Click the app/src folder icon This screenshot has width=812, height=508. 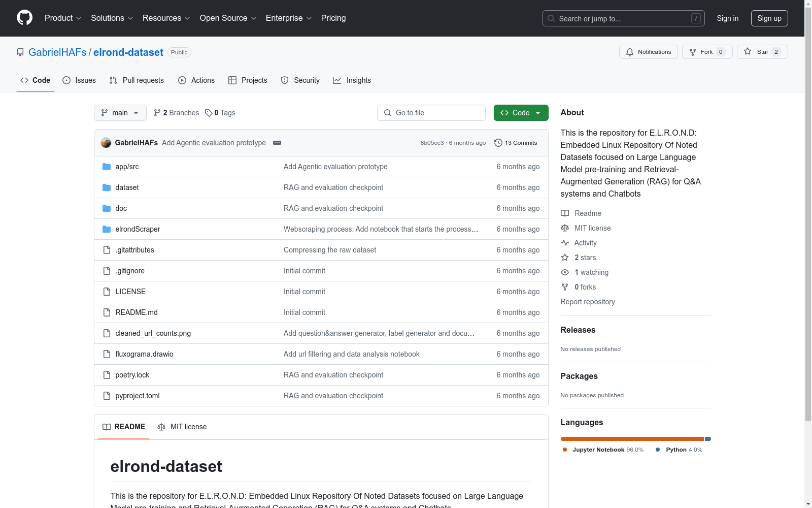107,167
